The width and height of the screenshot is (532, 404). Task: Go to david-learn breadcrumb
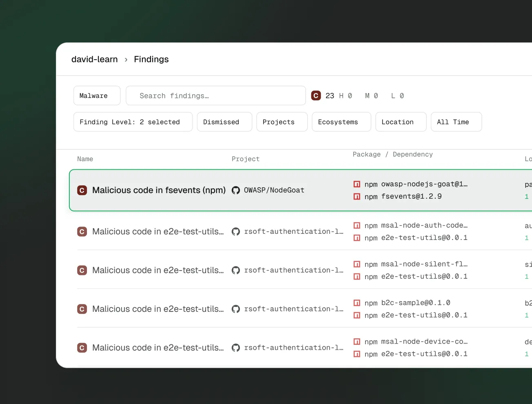pos(95,59)
